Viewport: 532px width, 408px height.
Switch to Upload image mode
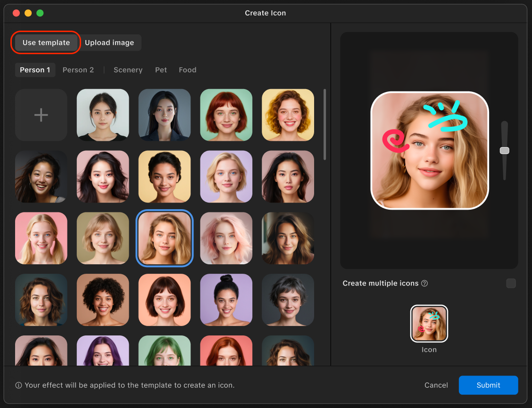[109, 42]
